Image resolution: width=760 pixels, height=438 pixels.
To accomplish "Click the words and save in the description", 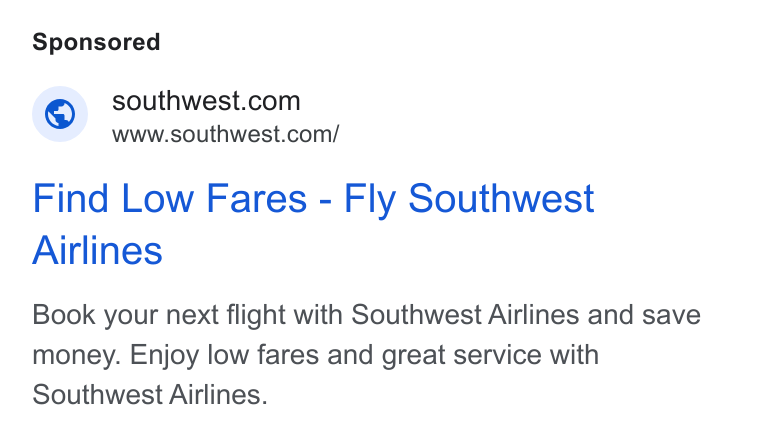I will [644, 315].
